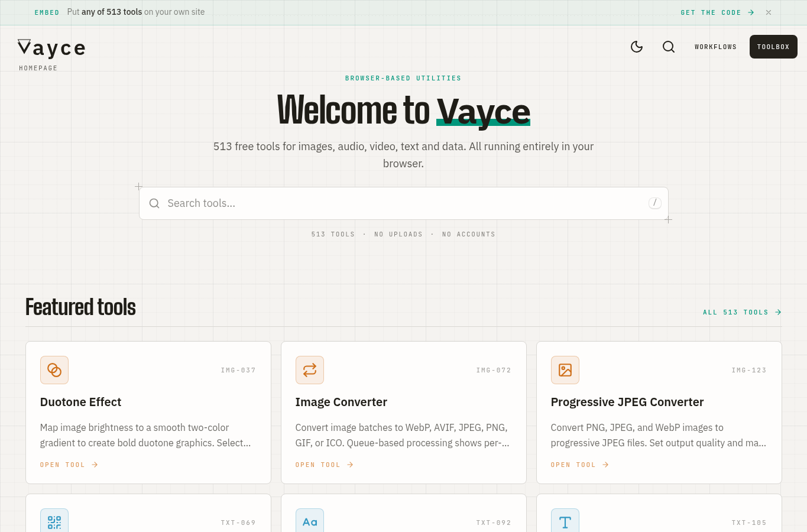Open the Duotone Effect card title

coord(80,402)
